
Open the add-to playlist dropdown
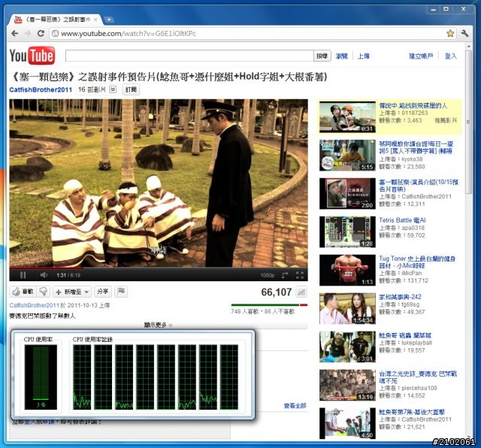(72, 292)
